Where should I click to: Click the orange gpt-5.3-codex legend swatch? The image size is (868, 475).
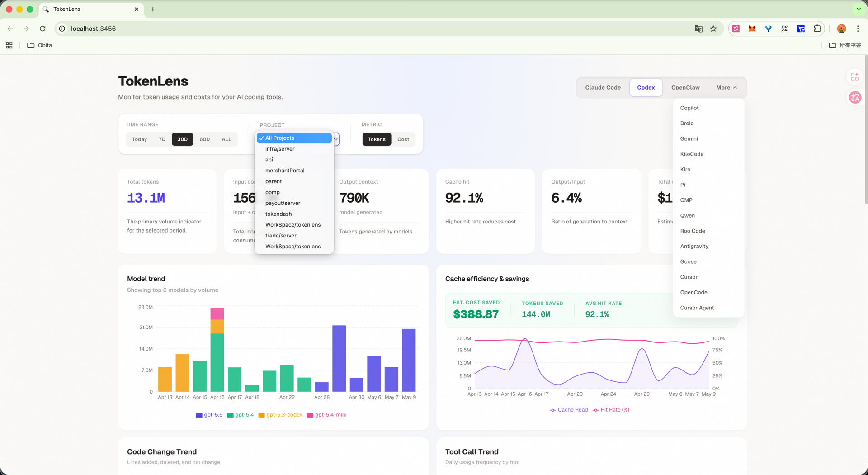pos(261,415)
